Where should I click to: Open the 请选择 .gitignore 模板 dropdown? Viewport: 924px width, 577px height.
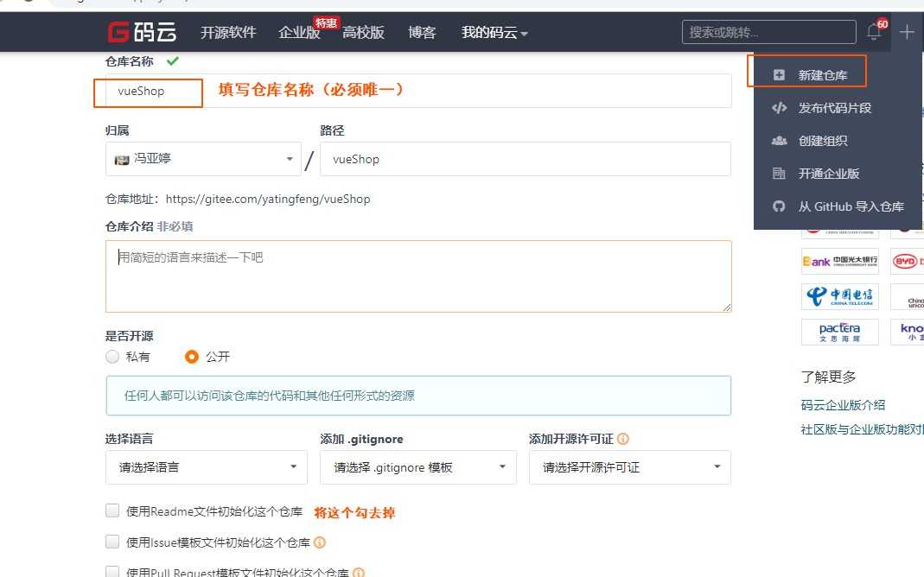pos(417,466)
